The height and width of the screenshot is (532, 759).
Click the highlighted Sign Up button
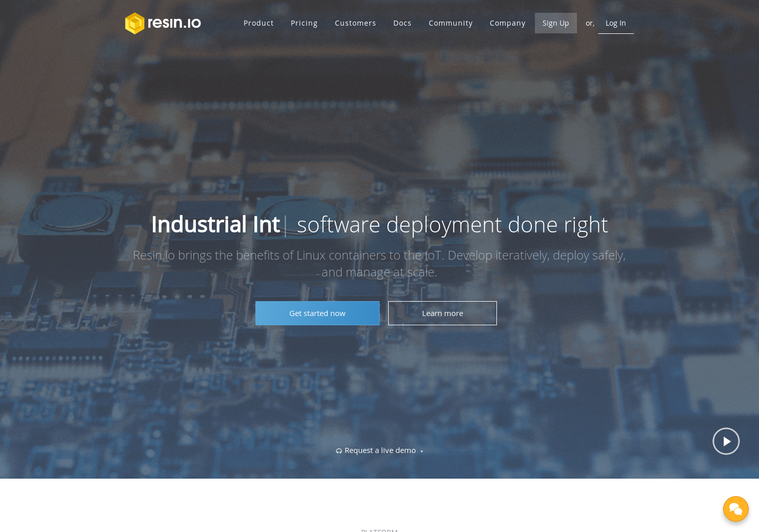click(x=556, y=23)
